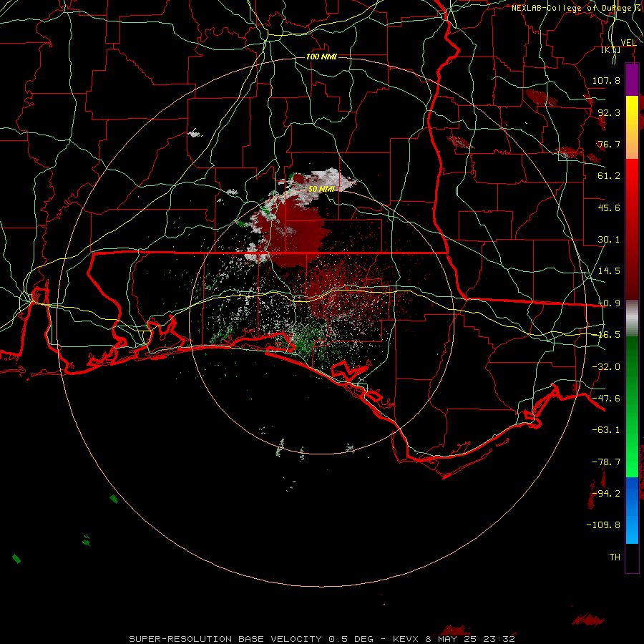Select the -63.1 scale value
Image resolution: width=644 pixels, height=644 pixels.
pos(606,430)
